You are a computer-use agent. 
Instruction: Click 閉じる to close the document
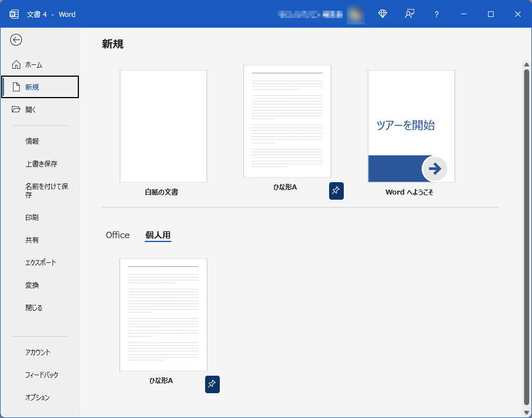coord(40,307)
